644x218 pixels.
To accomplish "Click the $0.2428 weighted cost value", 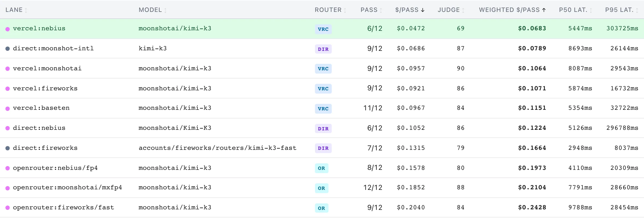I will pyautogui.click(x=532, y=207).
